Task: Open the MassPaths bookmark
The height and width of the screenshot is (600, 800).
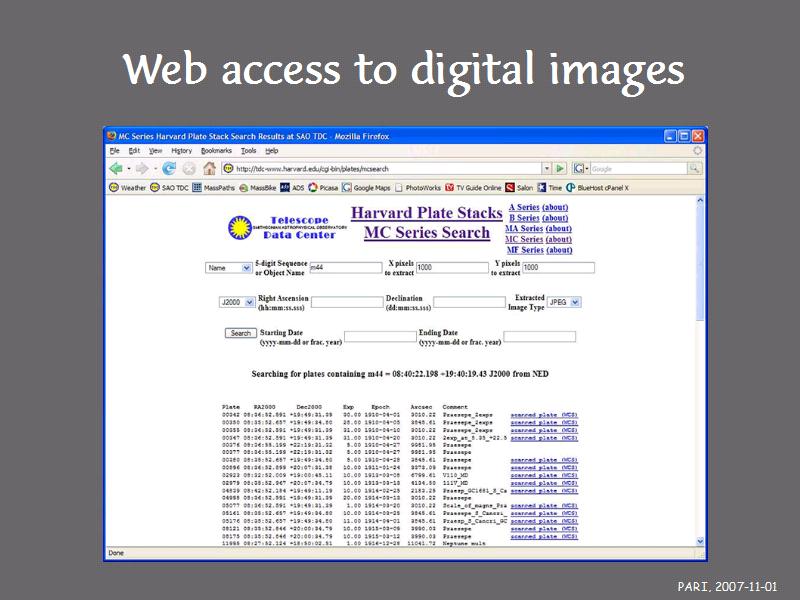Action: click(213, 188)
